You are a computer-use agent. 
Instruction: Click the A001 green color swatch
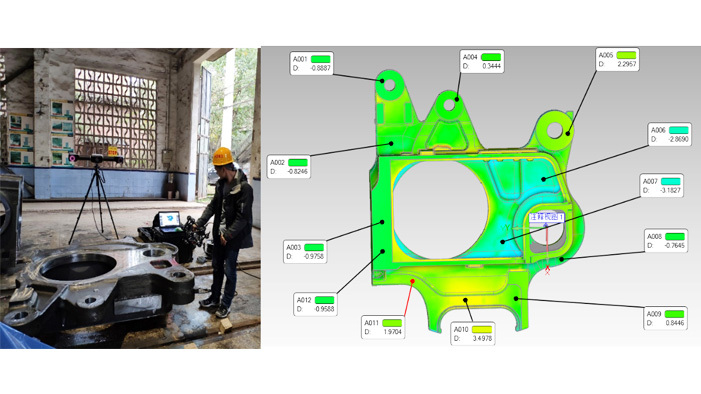(x=321, y=59)
